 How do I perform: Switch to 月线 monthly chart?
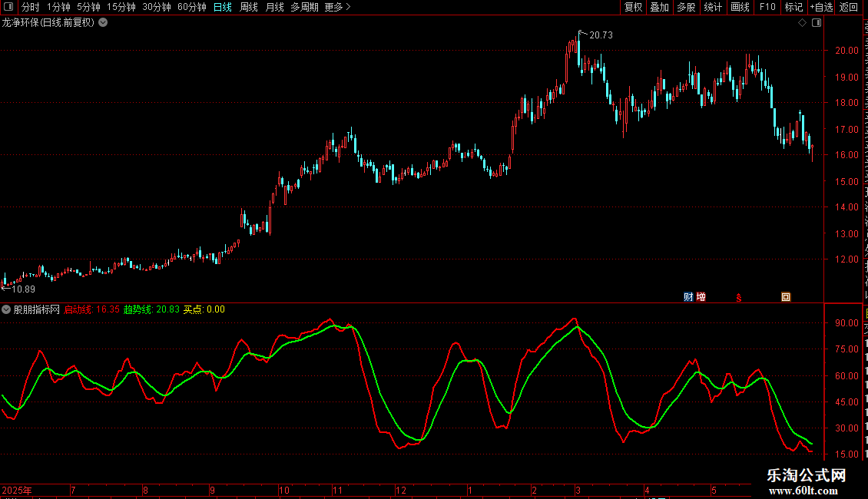click(274, 7)
